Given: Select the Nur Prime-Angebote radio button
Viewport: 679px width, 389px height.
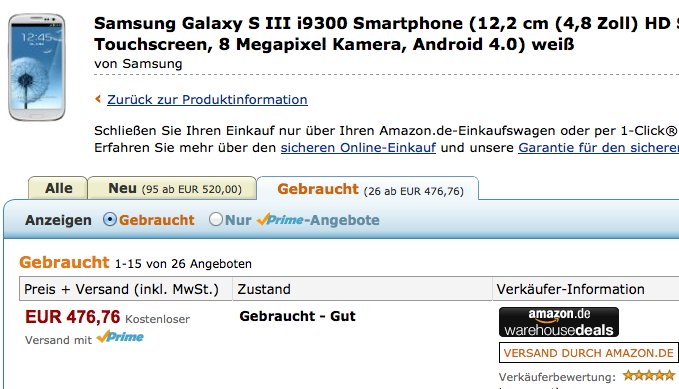Looking at the screenshot, I should 215,220.
